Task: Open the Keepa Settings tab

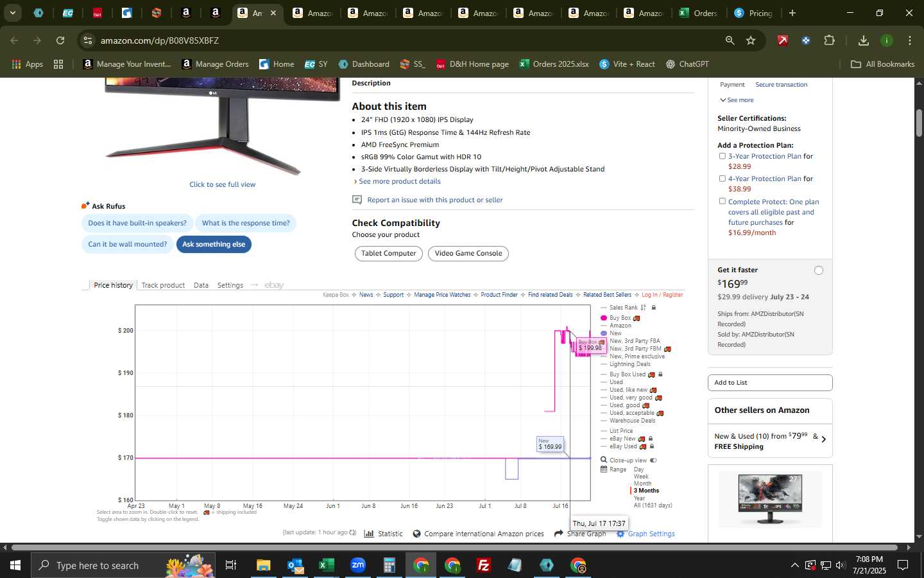Action: [230, 285]
